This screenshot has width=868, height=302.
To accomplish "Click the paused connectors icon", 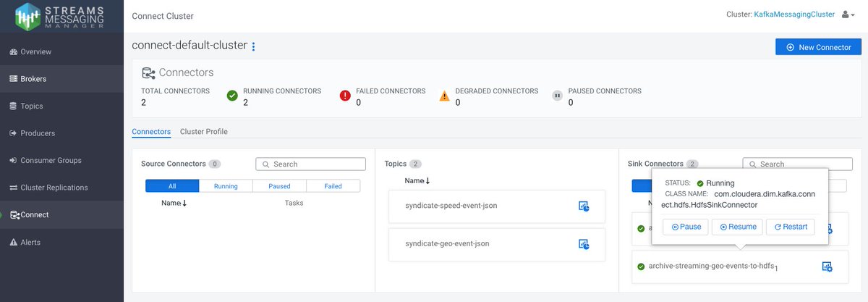I will (557, 96).
